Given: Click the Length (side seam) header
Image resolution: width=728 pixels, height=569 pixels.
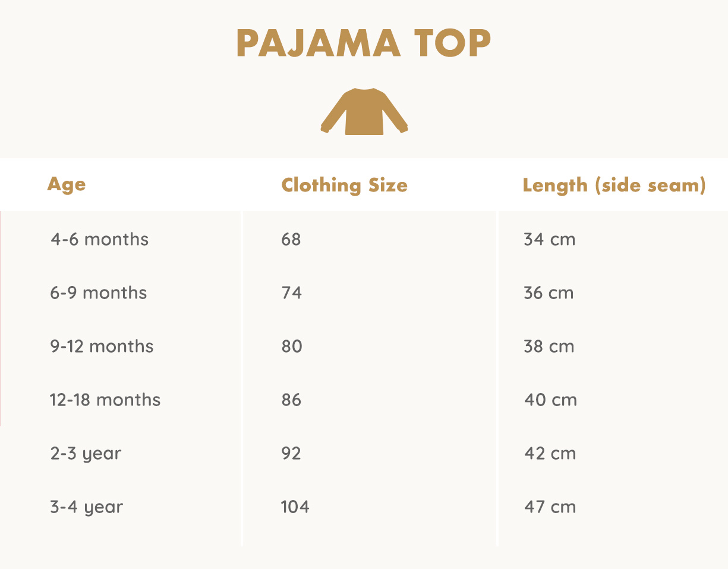Looking at the screenshot, I should coord(614,185).
